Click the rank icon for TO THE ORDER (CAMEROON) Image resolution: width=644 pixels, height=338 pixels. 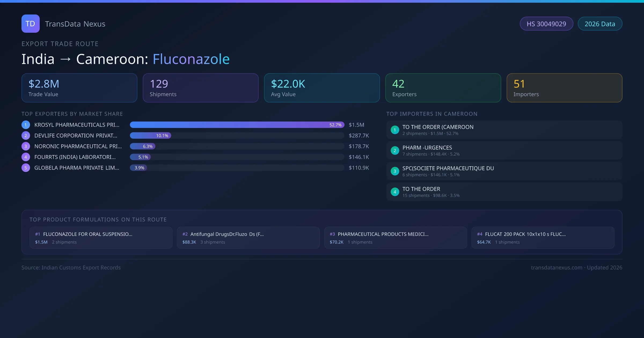pyautogui.click(x=395, y=130)
